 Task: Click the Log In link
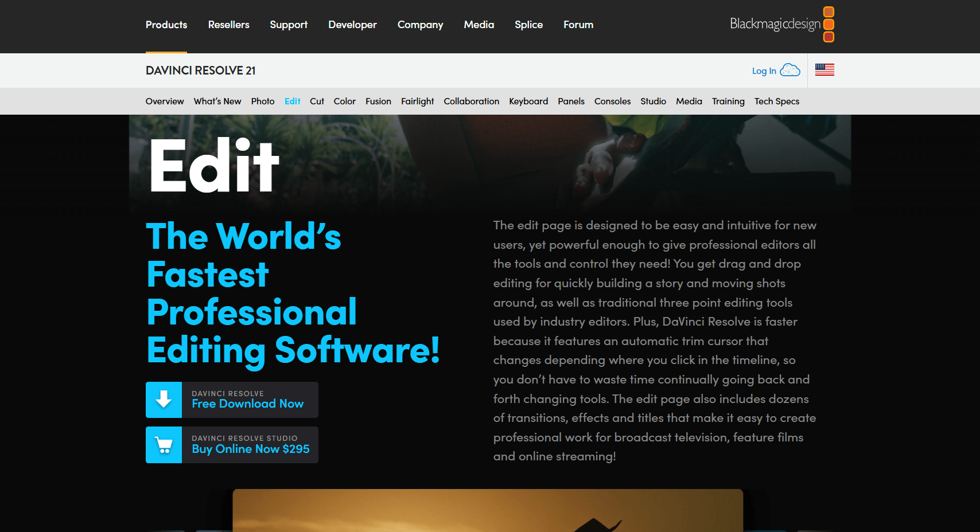tap(764, 71)
